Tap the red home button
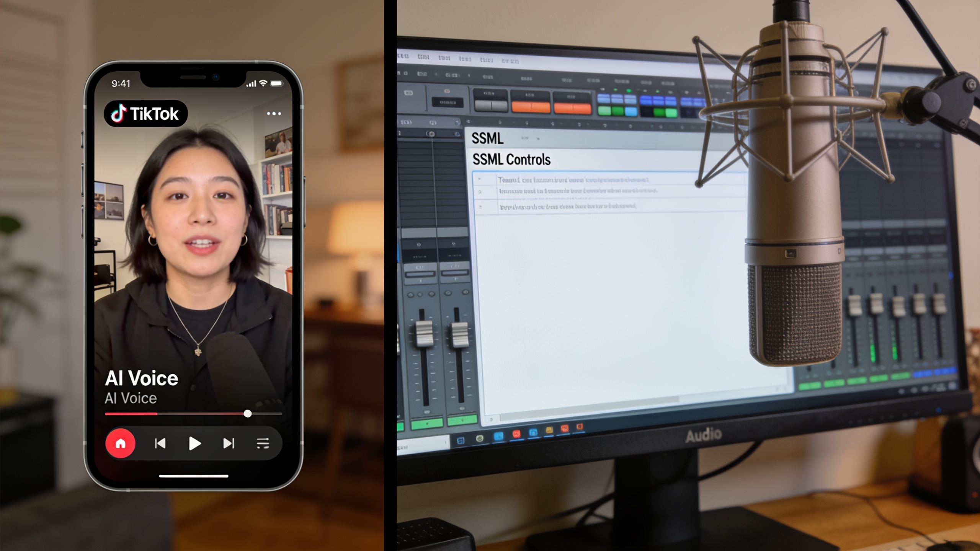980x551 pixels. (x=121, y=443)
